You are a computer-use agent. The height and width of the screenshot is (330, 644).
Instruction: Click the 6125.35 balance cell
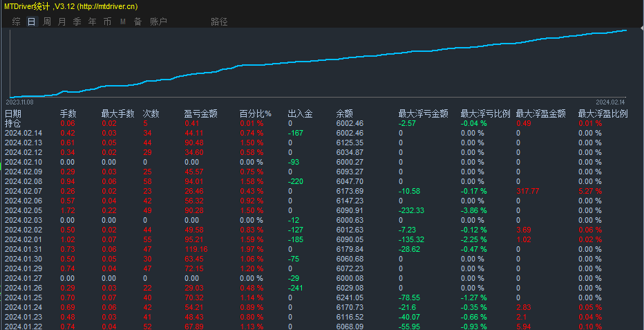click(x=350, y=143)
